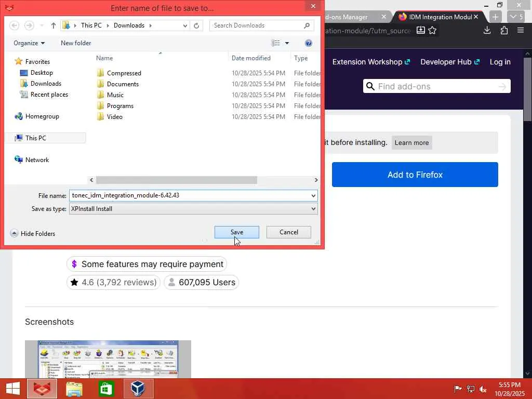532x399 pixels.
Task: Expand the recent locations arrow
Action: [42, 25]
